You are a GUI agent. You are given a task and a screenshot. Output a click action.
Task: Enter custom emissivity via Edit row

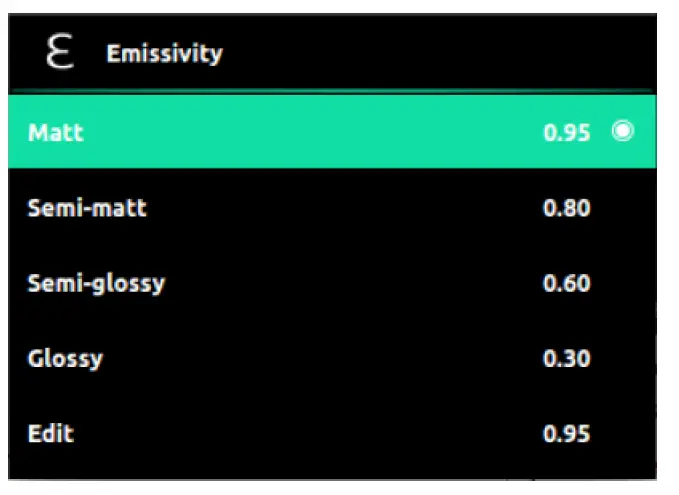pos(330,433)
